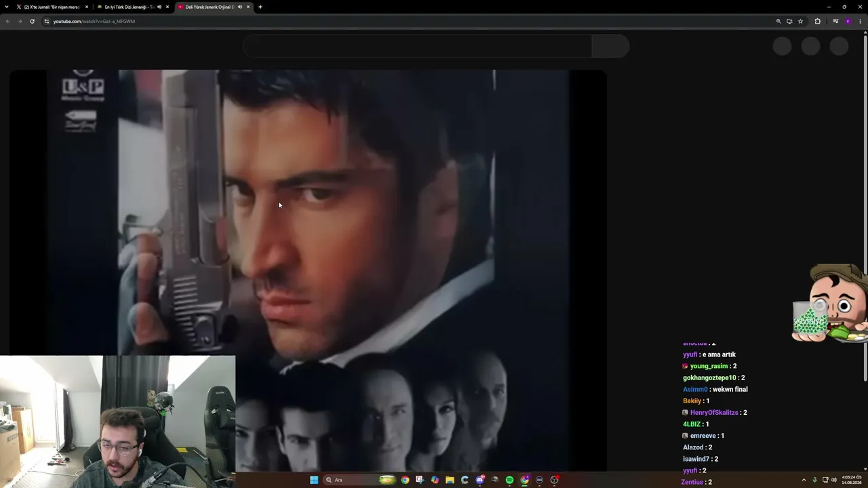Click chat username gokhangoztepe10
This screenshot has height=488, width=868.
[x=709, y=378]
